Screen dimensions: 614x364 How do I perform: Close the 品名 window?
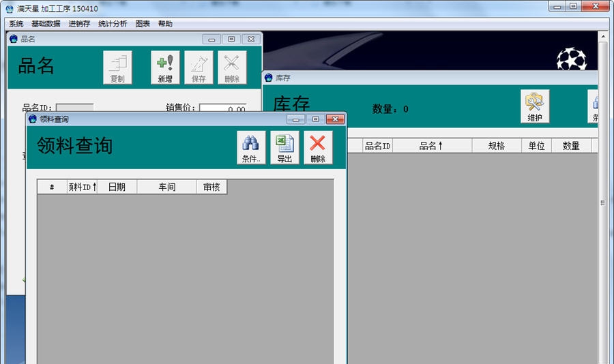251,39
